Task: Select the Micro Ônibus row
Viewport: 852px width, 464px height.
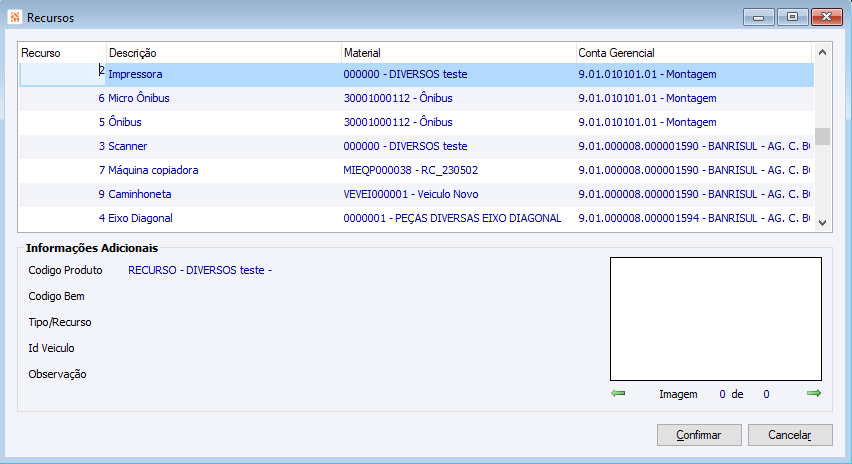Action: (x=416, y=98)
